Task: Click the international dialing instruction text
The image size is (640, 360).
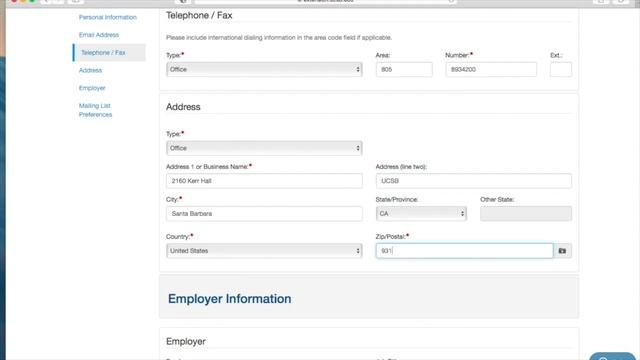Action: coord(279,38)
